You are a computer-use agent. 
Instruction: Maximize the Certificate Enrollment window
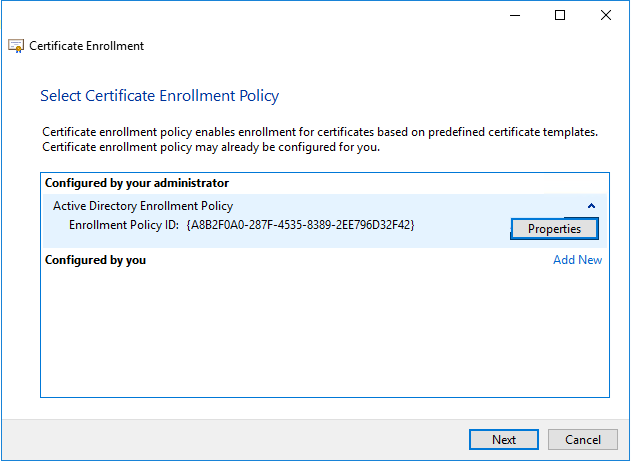[560, 15]
